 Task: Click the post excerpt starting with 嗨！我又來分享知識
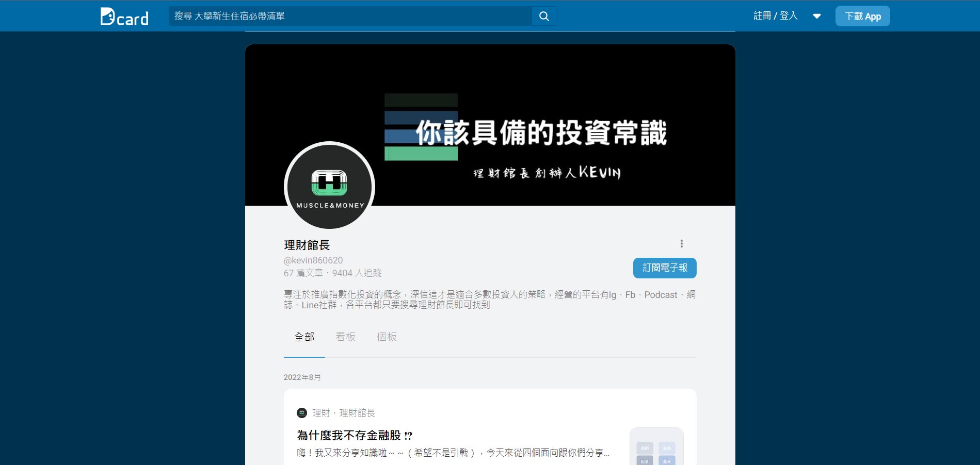453,453
